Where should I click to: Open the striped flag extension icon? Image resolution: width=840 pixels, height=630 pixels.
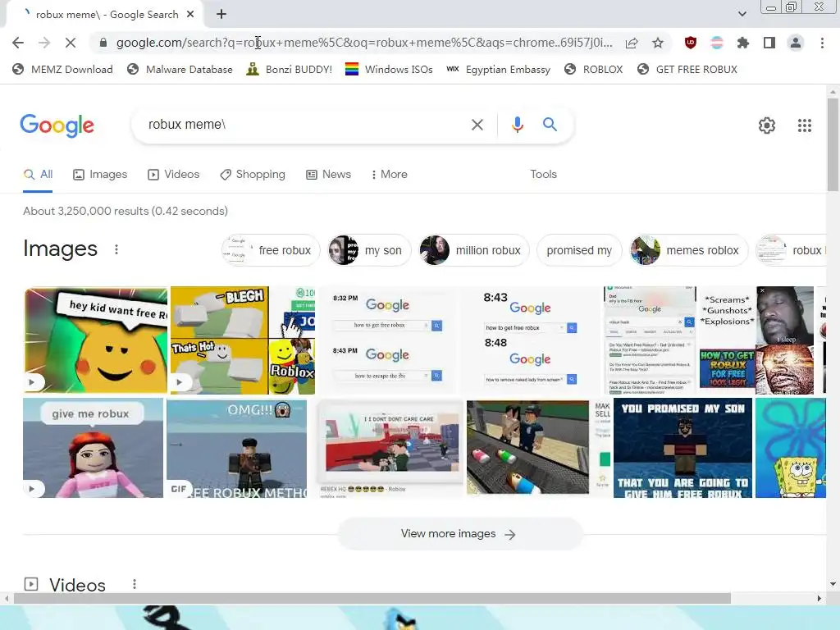click(x=717, y=43)
